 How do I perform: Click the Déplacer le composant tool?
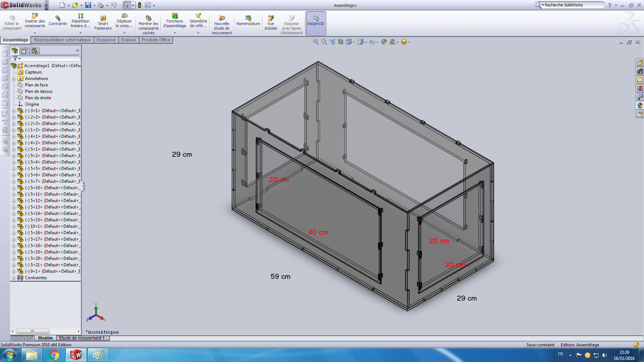pyautogui.click(x=124, y=21)
